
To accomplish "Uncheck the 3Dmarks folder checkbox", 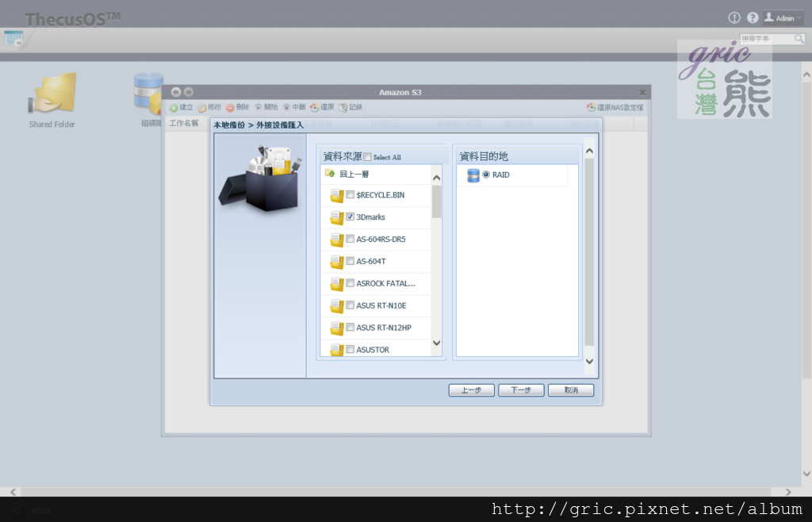I will 350,217.
